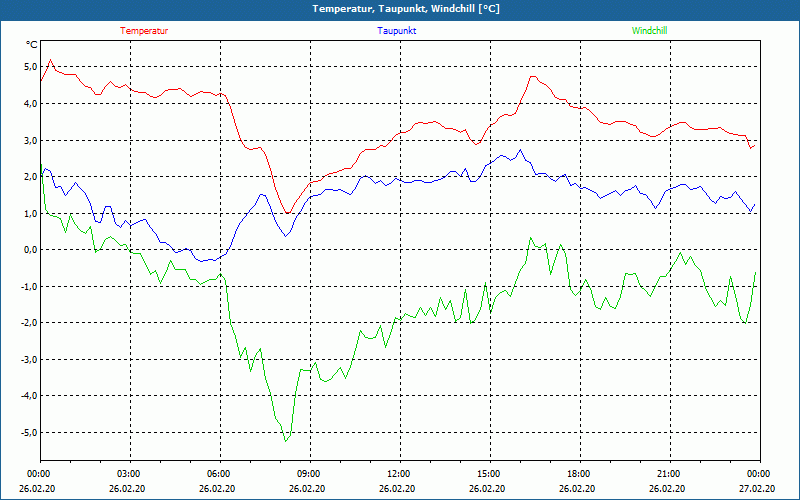This screenshot has width=800, height=500.
Task: Click the -4,0 y-axis value
Action: point(28,396)
